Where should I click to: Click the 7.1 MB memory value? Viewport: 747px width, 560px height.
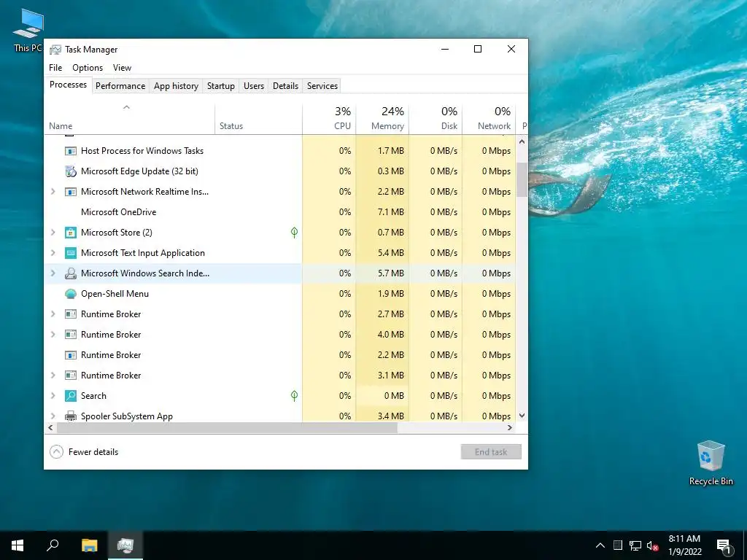click(x=391, y=212)
